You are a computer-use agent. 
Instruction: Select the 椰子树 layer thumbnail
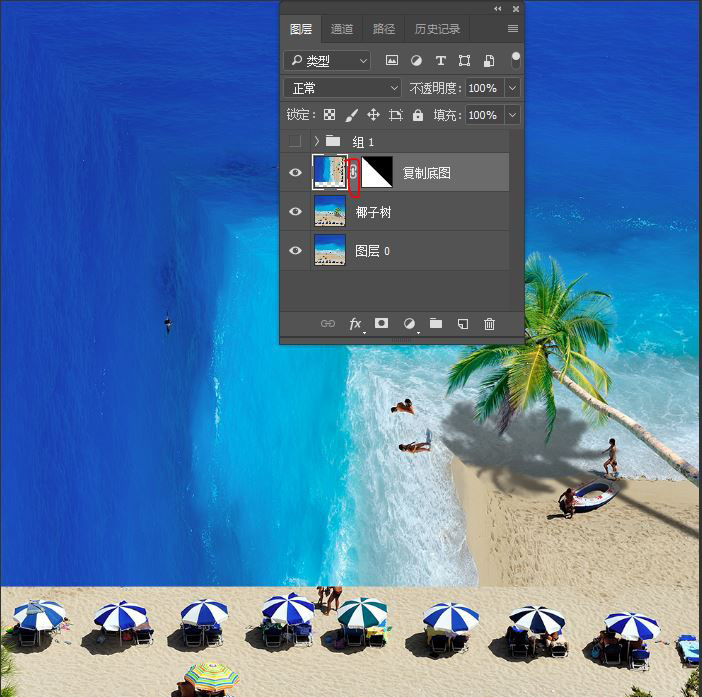[330, 211]
